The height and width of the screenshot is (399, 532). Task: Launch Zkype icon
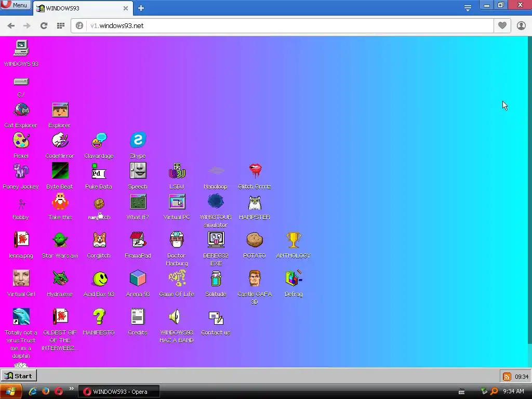[x=138, y=140]
